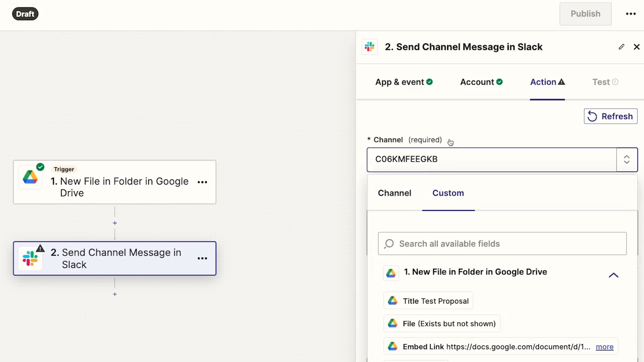Click the Refresh button
644x362 pixels.
pyautogui.click(x=611, y=116)
